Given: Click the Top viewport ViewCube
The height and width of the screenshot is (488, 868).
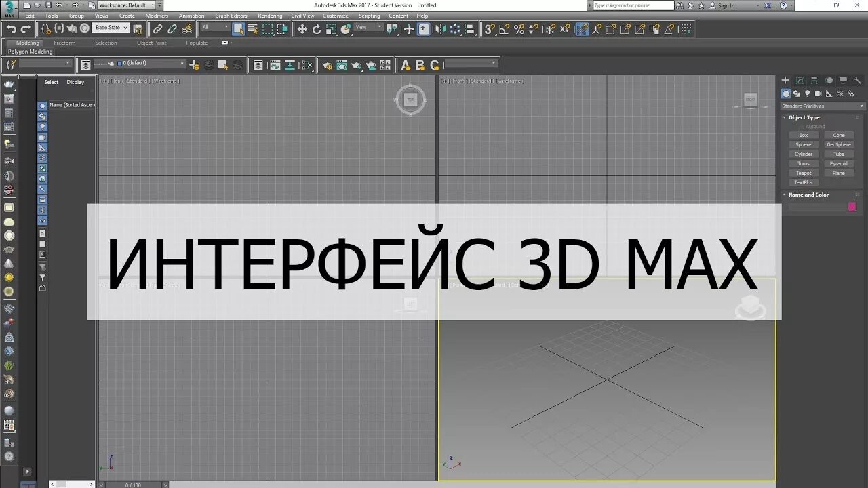Looking at the screenshot, I should pos(410,100).
